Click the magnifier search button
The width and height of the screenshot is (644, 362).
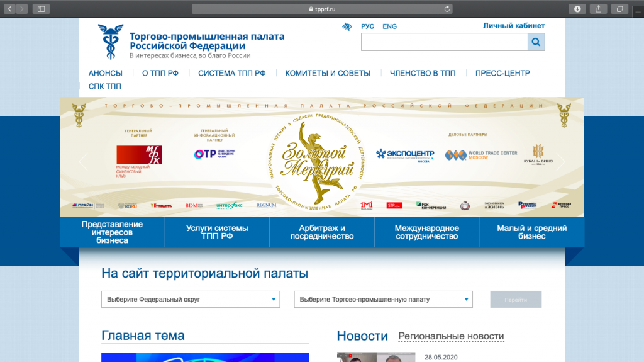[x=536, y=42]
